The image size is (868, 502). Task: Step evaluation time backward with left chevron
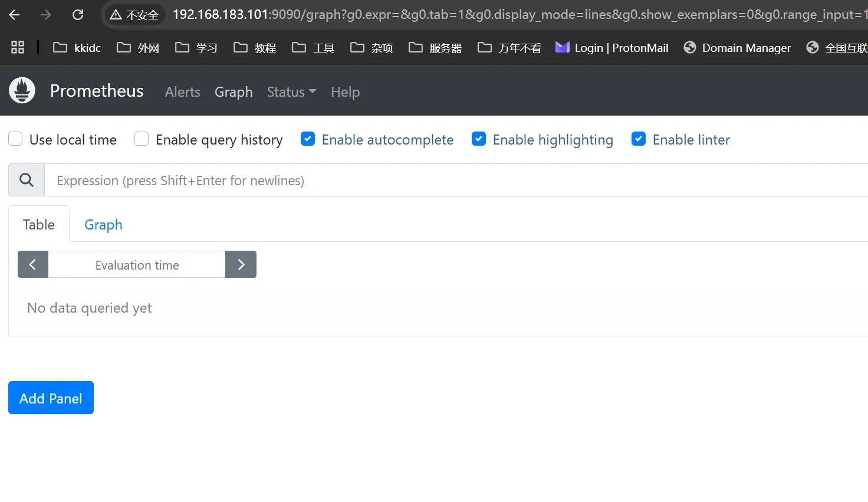[x=33, y=264]
